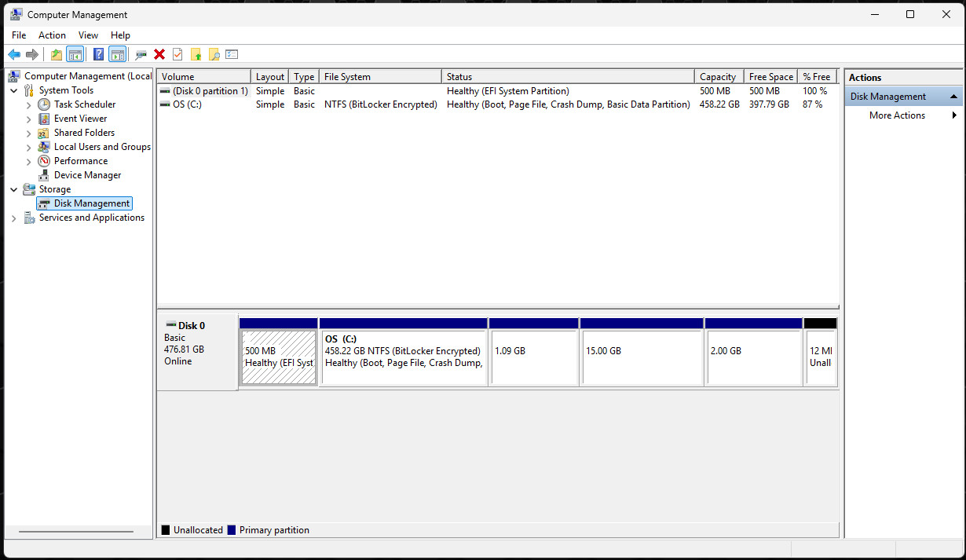Toggle the Show/Hide Action Pane button
The width and height of the screenshot is (966, 560).
pos(118,54)
